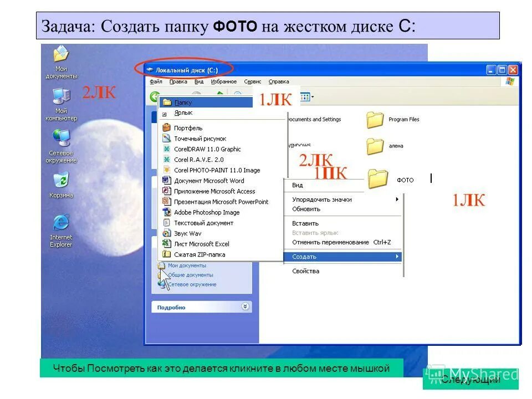Click the Звук Wav icon
The width and height of the screenshot is (532, 399).
click(x=167, y=233)
